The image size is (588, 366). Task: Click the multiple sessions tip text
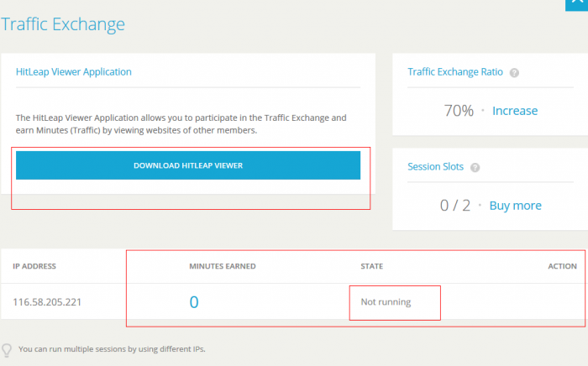click(112, 349)
